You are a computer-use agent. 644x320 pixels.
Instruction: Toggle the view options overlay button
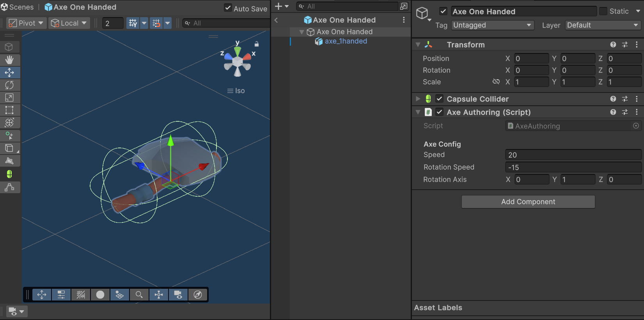pos(120,295)
